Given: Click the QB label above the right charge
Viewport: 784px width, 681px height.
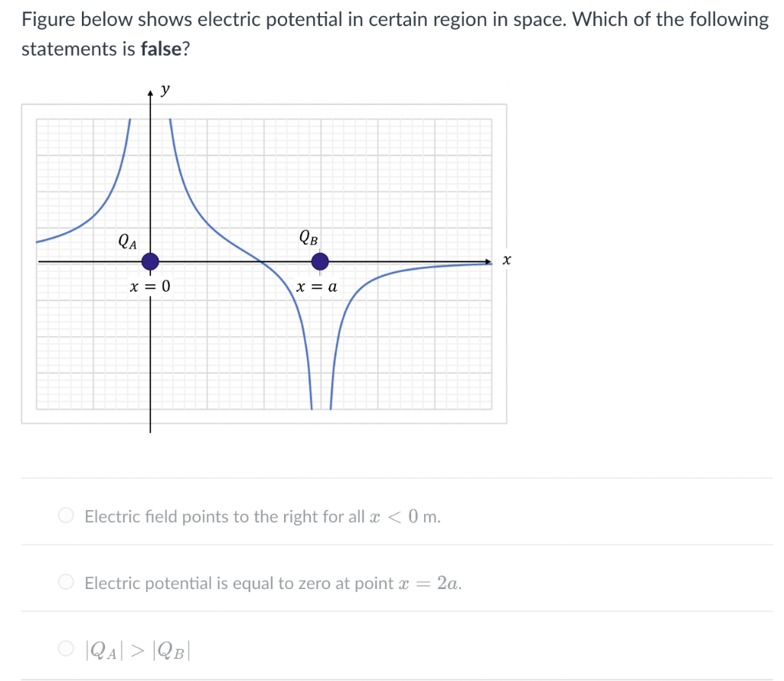Looking at the screenshot, I should click(x=307, y=238).
